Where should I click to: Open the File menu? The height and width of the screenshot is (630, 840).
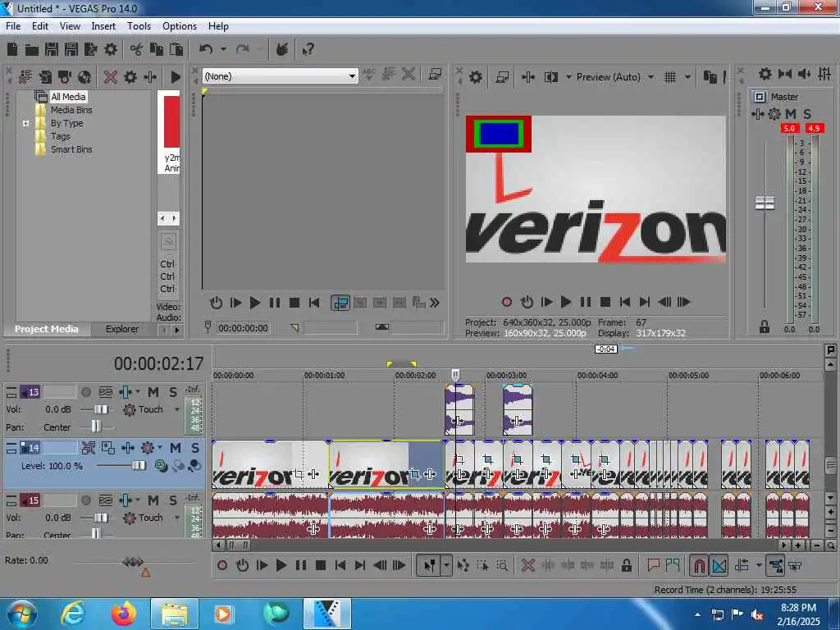click(x=13, y=26)
